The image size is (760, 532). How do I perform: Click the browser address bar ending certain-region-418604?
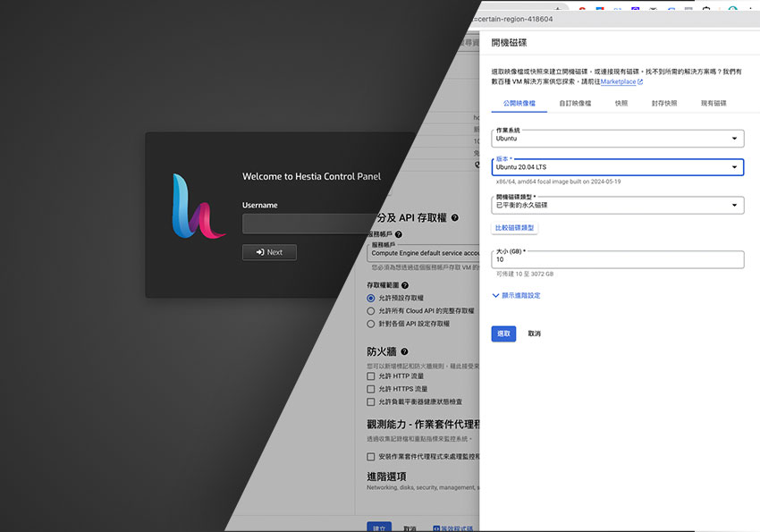(x=514, y=20)
